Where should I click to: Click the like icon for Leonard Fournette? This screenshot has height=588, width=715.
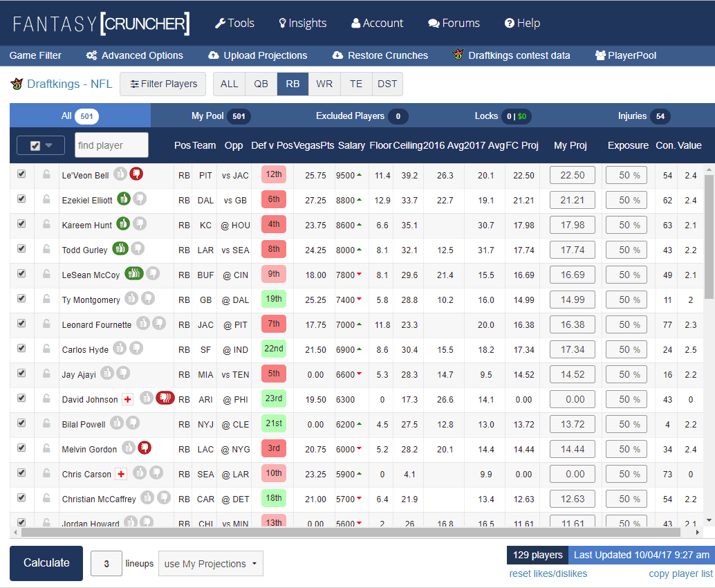(142, 324)
